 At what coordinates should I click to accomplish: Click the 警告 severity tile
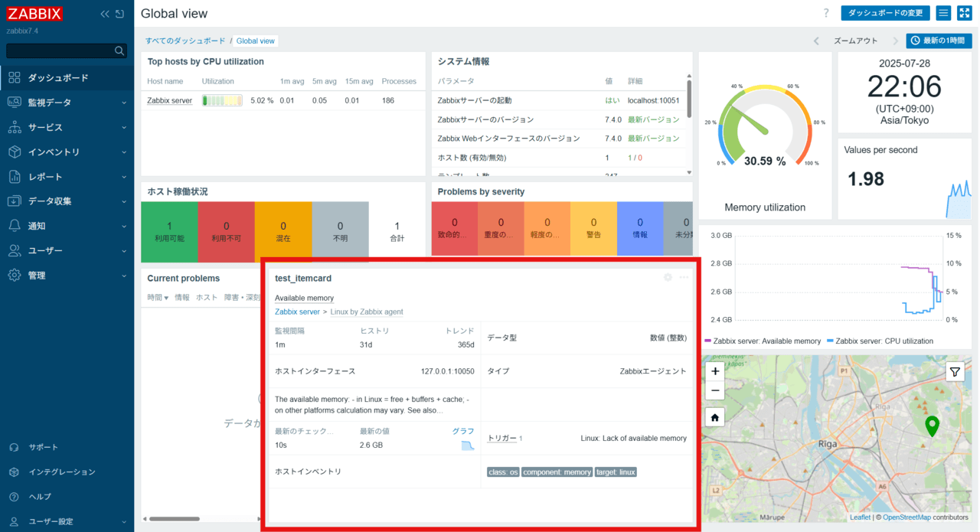[593, 228]
